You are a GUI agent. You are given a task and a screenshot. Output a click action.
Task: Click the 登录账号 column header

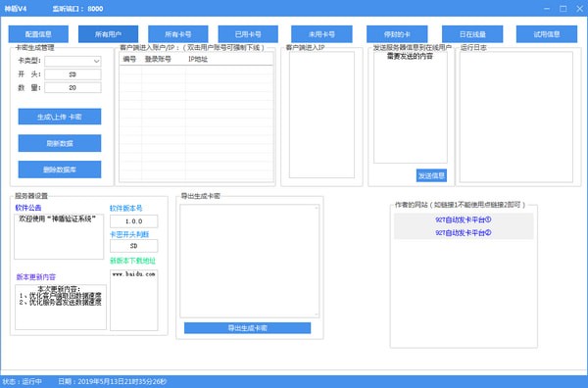pos(158,59)
